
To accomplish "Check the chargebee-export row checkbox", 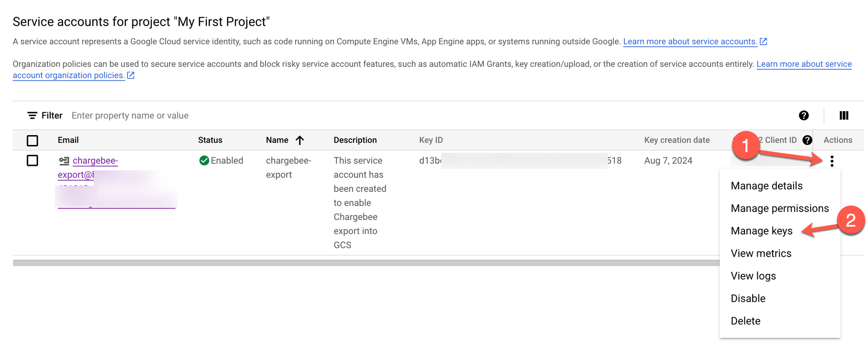I will point(33,160).
